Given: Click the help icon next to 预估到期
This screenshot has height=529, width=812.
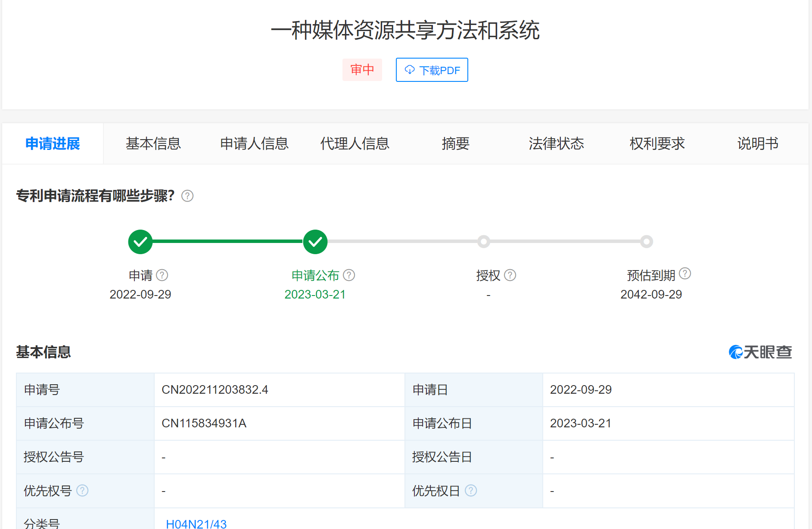Looking at the screenshot, I should (x=685, y=273).
